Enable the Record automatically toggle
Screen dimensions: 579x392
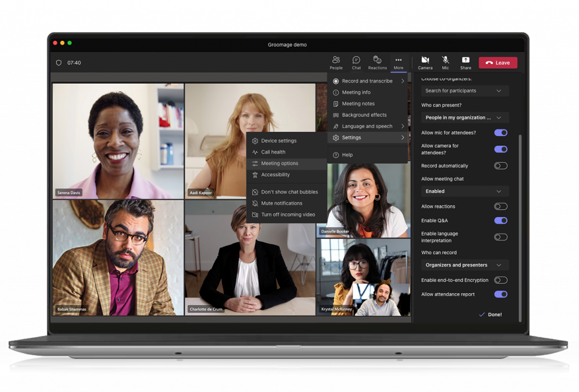click(x=500, y=166)
